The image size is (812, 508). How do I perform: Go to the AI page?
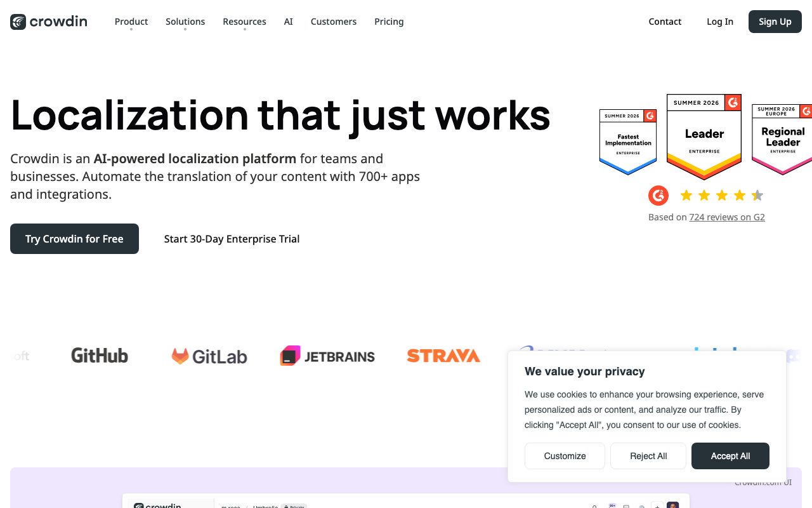(x=289, y=22)
